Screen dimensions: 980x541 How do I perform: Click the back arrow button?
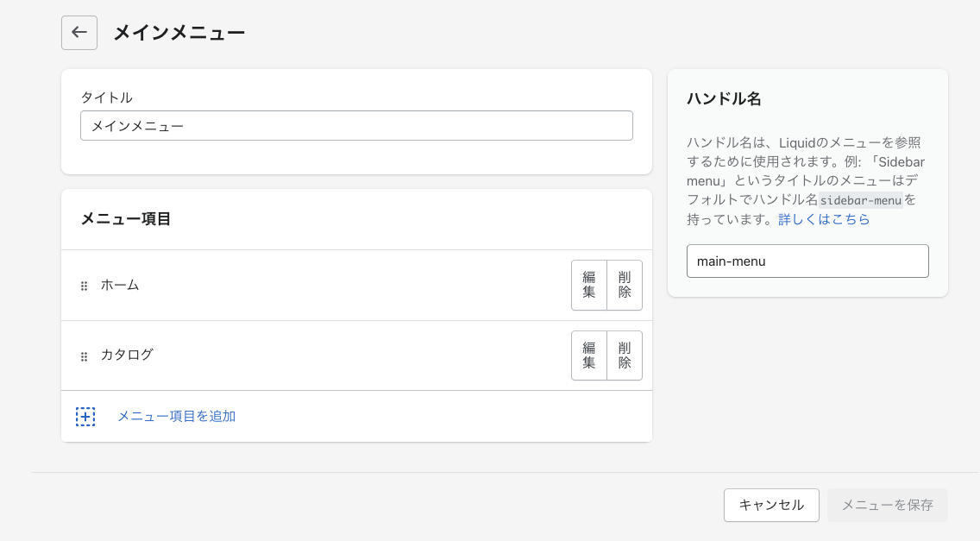click(x=79, y=33)
